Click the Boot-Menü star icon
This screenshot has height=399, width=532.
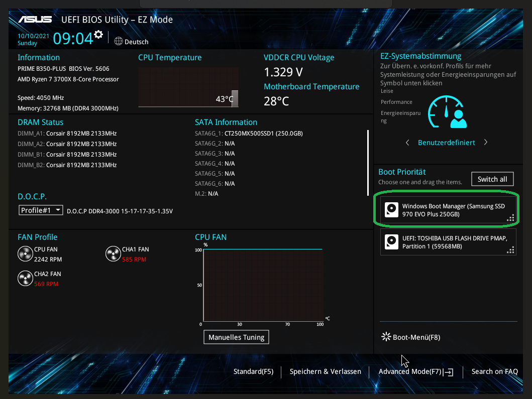(386, 337)
